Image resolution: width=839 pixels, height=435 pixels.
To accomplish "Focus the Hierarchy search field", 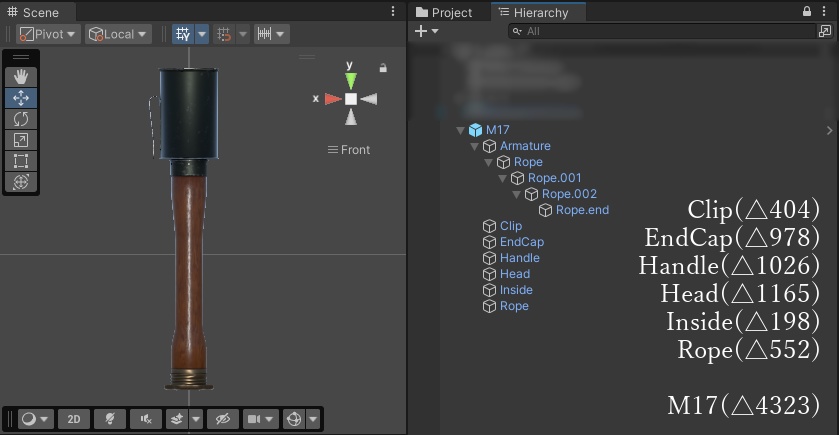I will click(x=662, y=32).
